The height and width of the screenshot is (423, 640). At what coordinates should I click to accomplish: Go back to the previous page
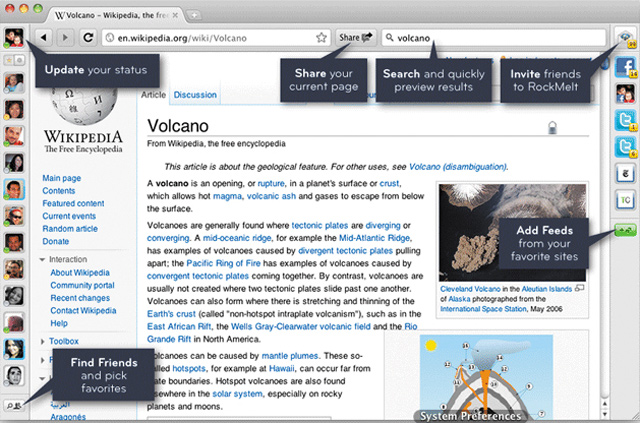[44, 38]
